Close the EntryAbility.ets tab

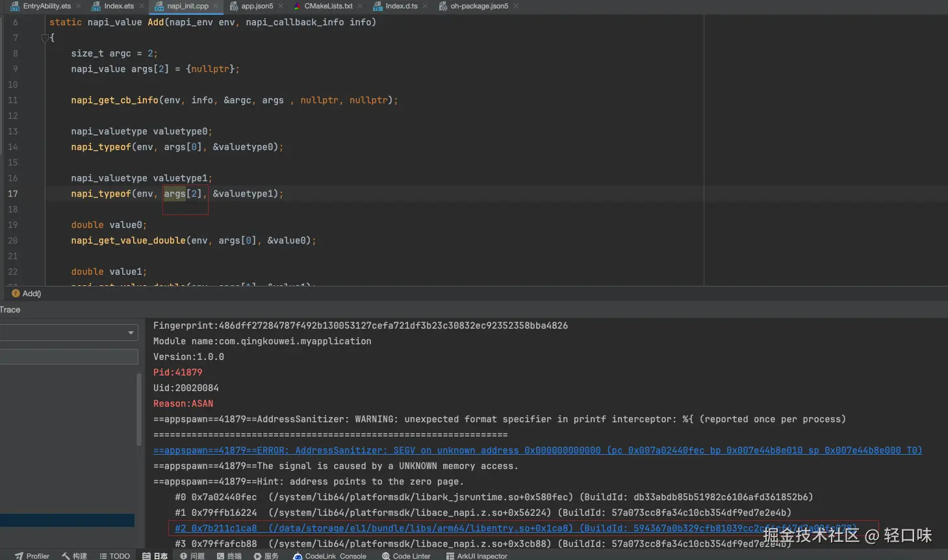click(x=79, y=6)
